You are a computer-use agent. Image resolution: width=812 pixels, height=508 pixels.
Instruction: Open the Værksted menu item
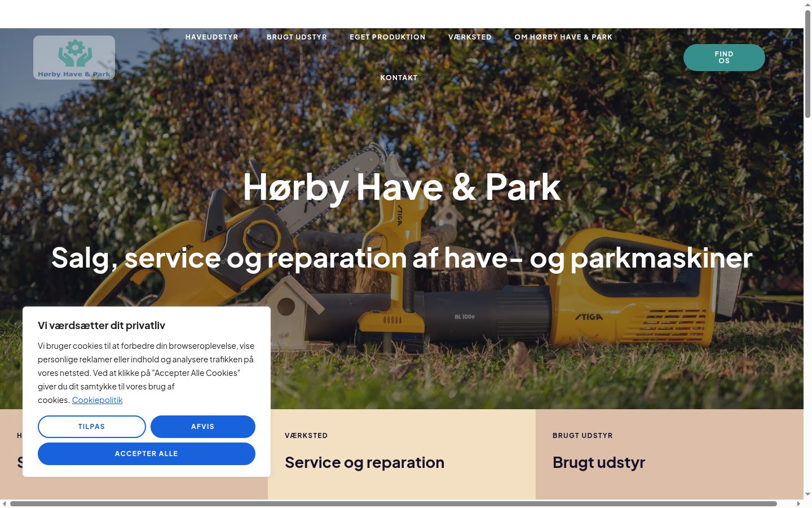pyautogui.click(x=470, y=37)
